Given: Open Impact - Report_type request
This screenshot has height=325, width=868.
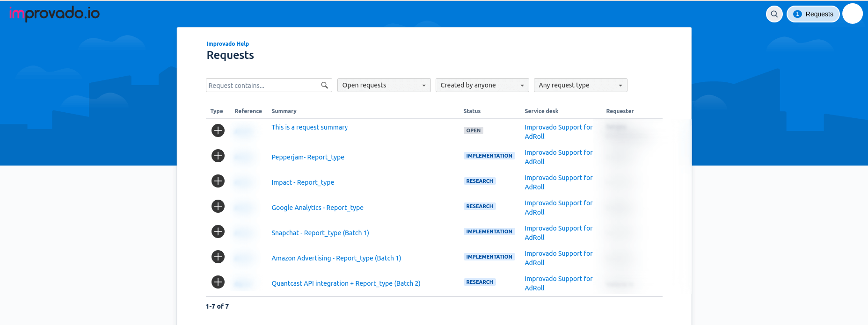Looking at the screenshot, I should pos(303,182).
